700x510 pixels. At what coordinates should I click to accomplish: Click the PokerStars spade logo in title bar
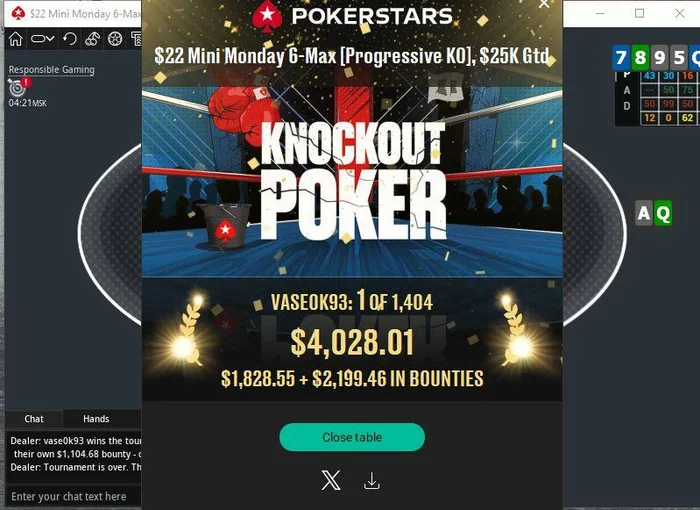coord(18,13)
